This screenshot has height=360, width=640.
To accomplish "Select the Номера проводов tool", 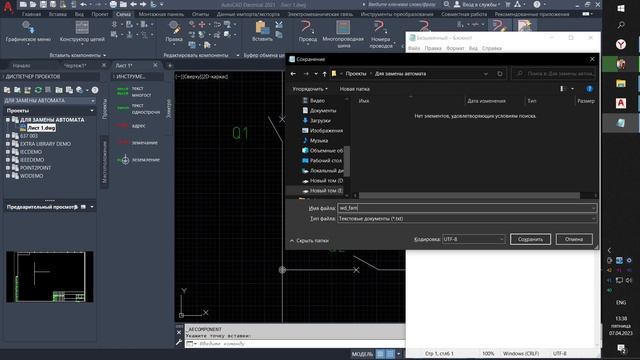I will pos(380,27).
